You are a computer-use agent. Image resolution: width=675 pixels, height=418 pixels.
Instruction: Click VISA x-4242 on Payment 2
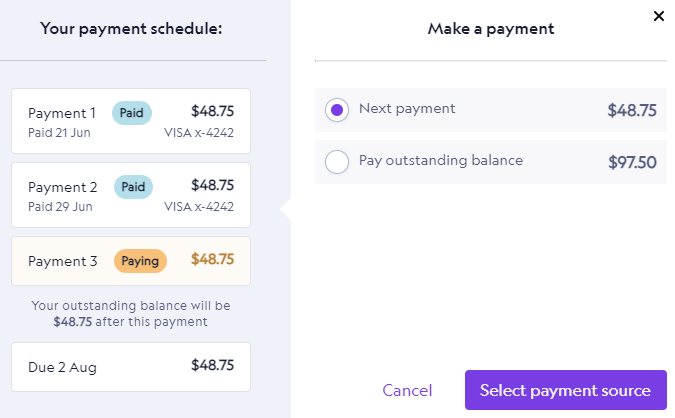(x=199, y=207)
